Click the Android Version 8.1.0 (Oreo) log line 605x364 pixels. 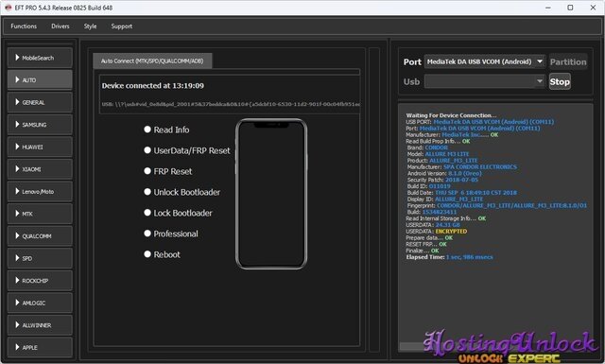444,173
